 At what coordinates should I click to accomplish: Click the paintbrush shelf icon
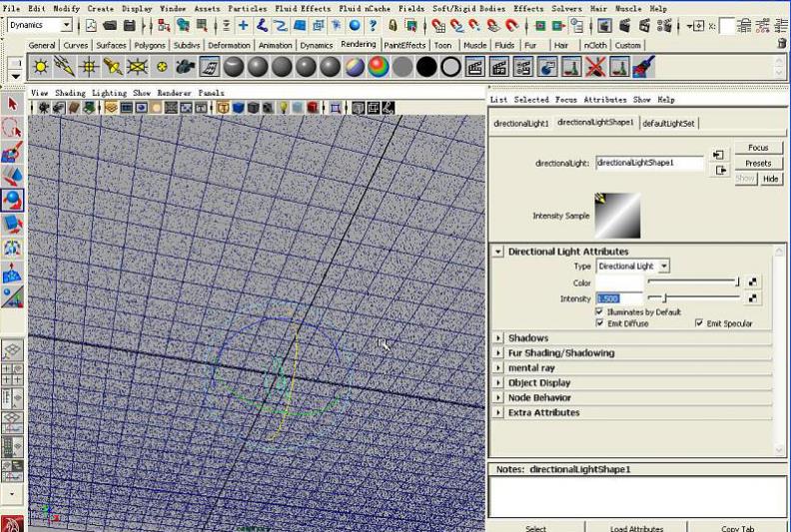(x=644, y=67)
